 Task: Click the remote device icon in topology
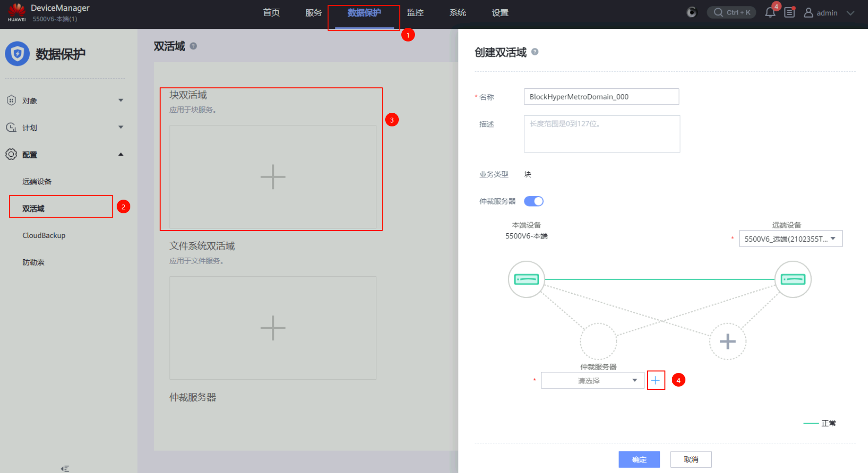[x=793, y=279]
